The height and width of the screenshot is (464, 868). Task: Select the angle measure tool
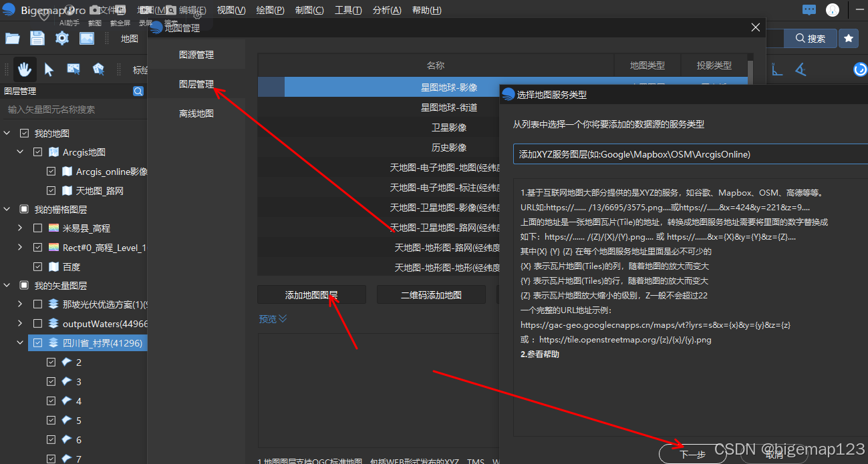(801, 69)
